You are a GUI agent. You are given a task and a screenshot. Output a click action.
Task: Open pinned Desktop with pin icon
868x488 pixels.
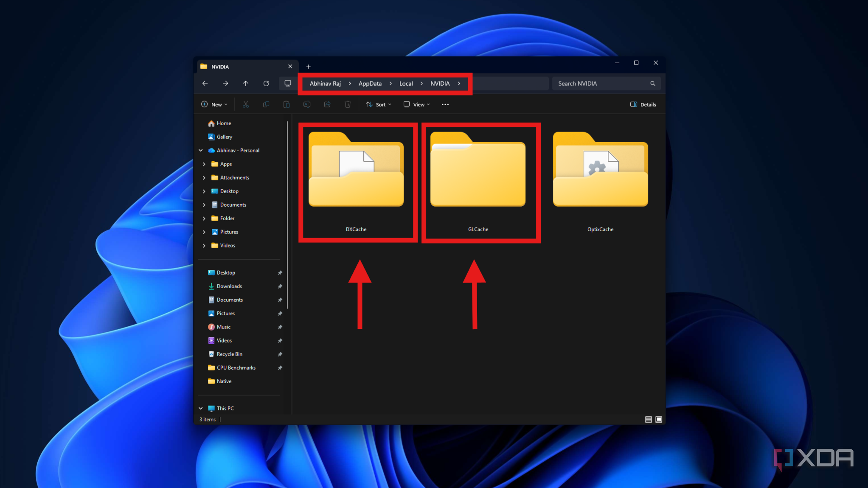(x=221, y=273)
